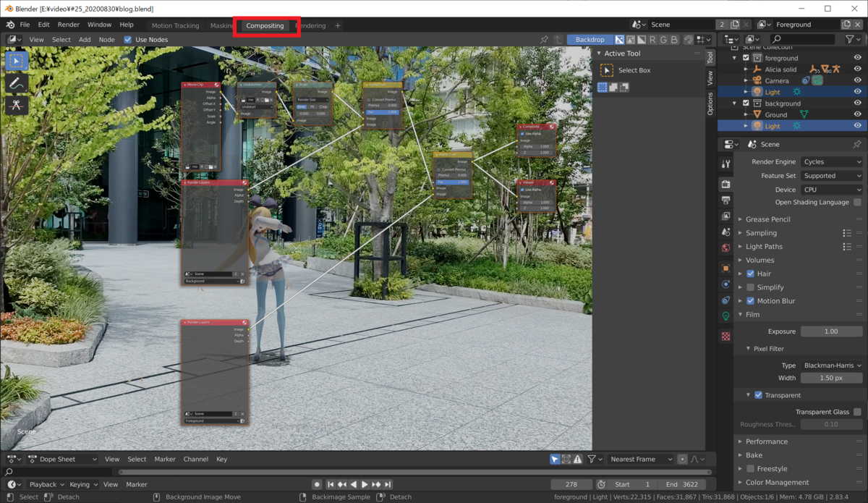
Task: Open the Output properties tab icon
Action: click(x=726, y=200)
